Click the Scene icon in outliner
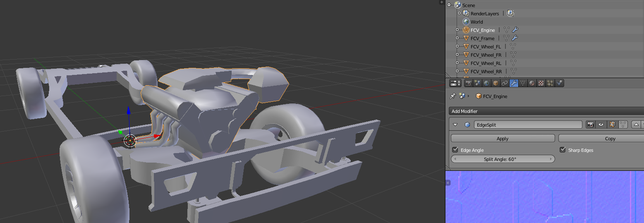644x223 pixels. coord(457,5)
